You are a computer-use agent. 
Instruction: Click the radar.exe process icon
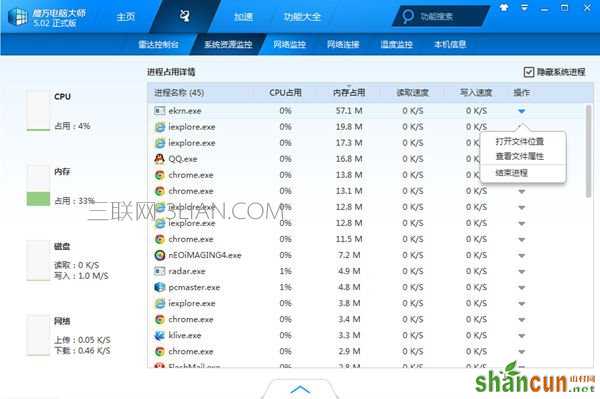coord(160,271)
